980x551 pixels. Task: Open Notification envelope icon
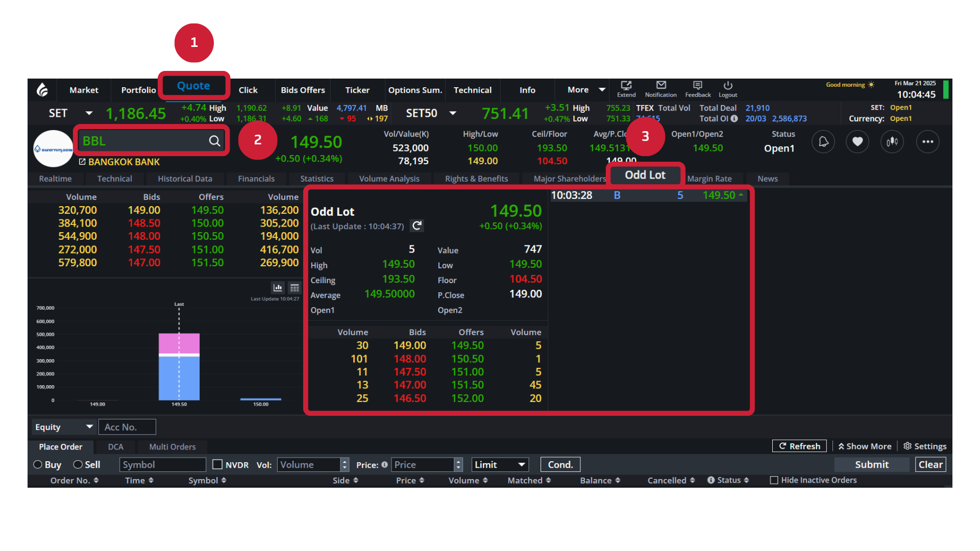click(661, 85)
